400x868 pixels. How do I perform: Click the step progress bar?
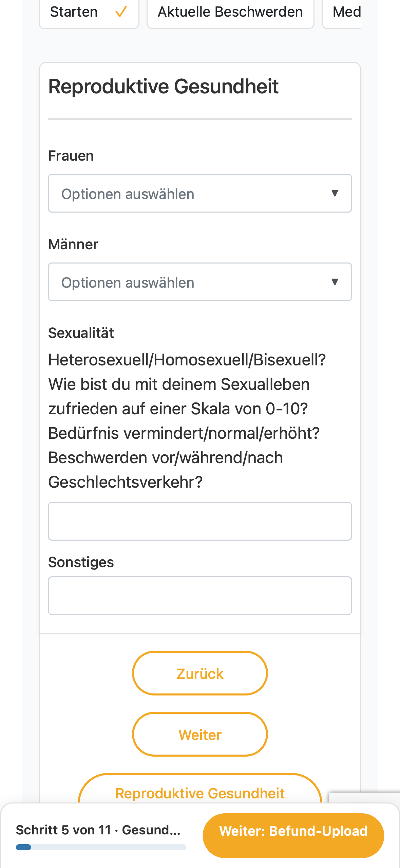point(101,847)
